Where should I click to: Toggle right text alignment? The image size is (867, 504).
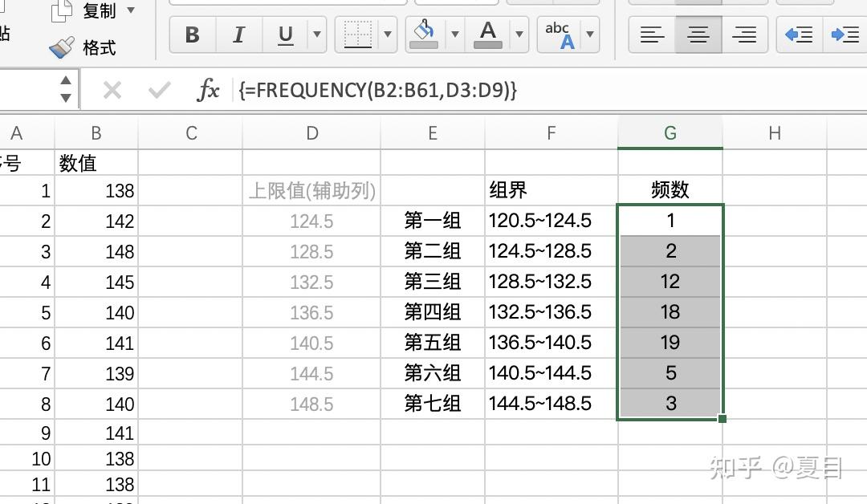pyautogui.click(x=744, y=35)
